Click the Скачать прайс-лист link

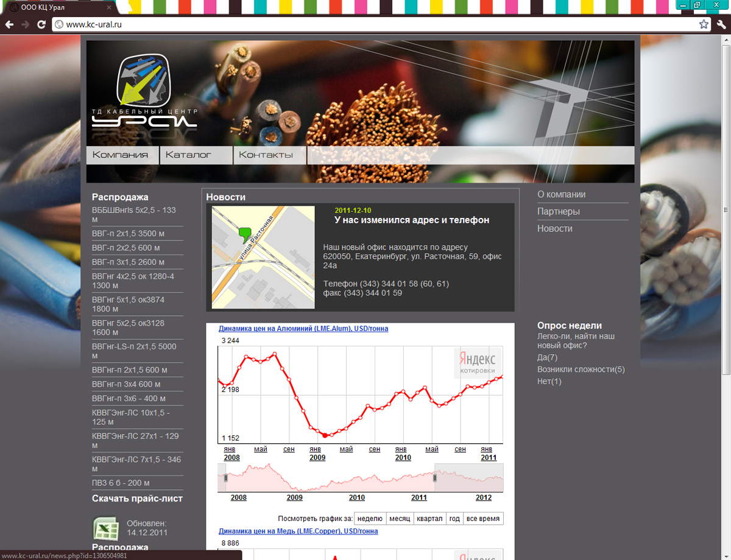click(137, 499)
